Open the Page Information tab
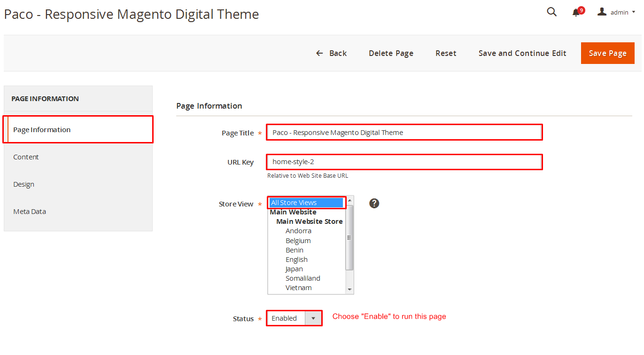644x355 pixels. pos(78,129)
